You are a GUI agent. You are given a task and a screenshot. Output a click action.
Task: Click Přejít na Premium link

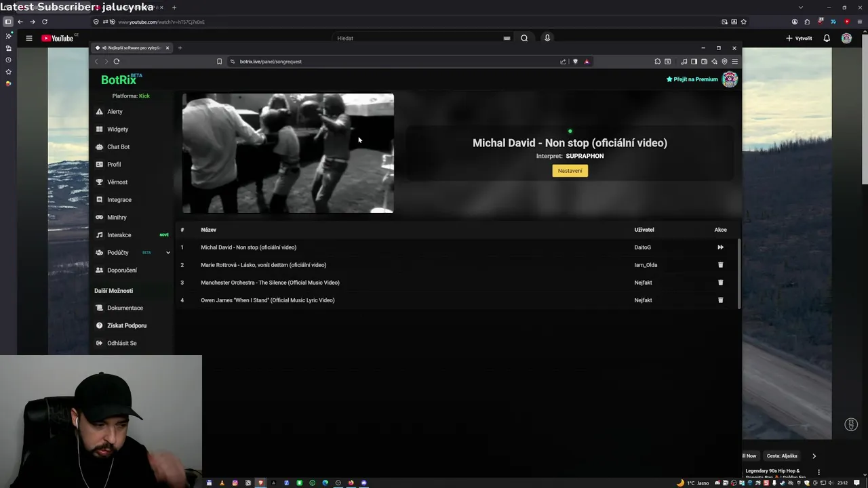(x=692, y=79)
